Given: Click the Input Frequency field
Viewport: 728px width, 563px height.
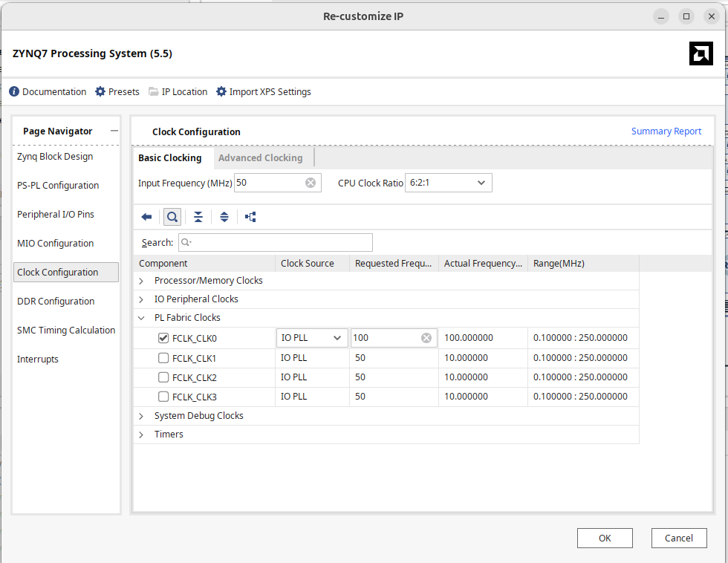Looking at the screenshot, I should click(x=269, y=183).
